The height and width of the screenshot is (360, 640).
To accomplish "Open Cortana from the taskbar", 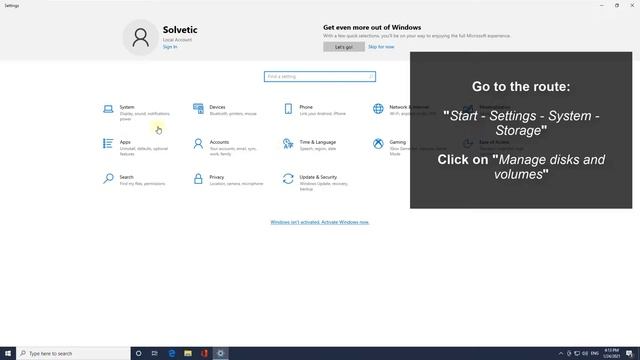I will 138,353.
